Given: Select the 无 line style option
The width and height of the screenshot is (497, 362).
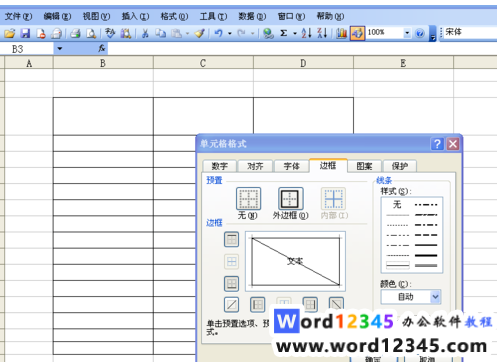Looking at the screenshot, I should (397, 204).
